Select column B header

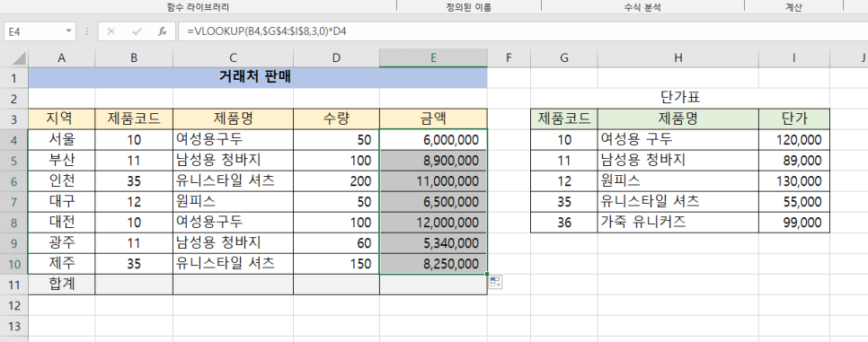point(134,57)
